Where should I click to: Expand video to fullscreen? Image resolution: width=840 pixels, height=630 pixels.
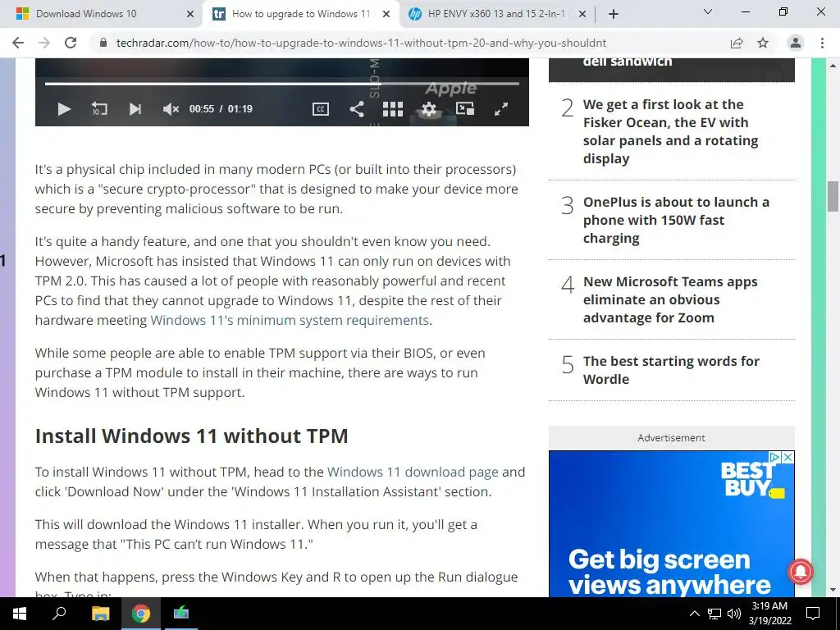tap(501, 109)
